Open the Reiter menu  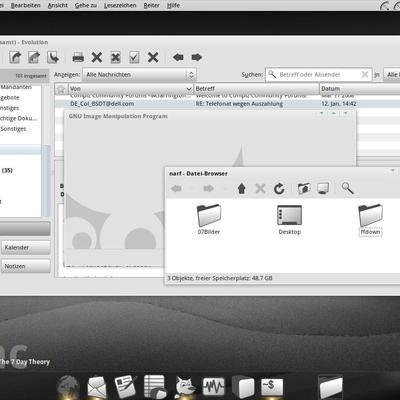pos(152,5)
